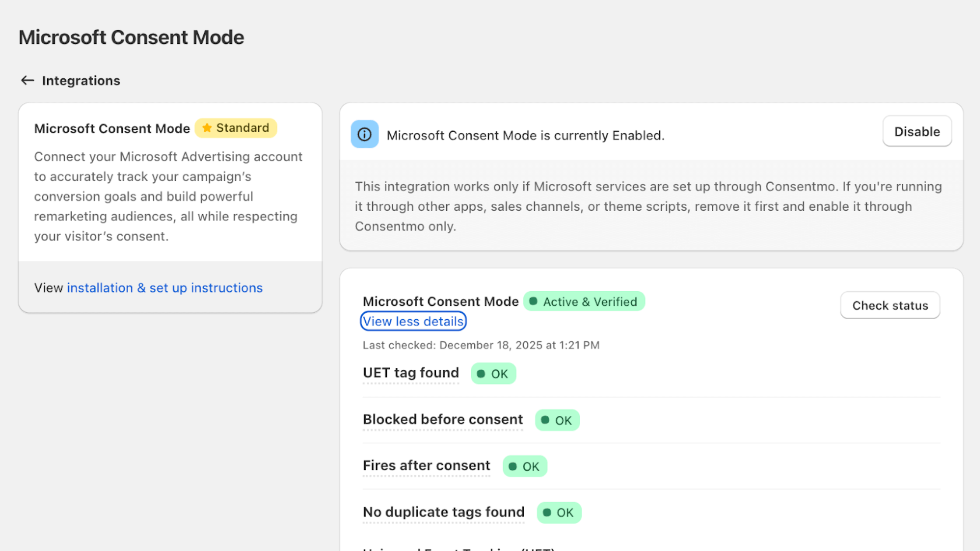Click the OK status dot beside No duplicate tags found
Screen dimensions: 980x551
click(547, 513)
